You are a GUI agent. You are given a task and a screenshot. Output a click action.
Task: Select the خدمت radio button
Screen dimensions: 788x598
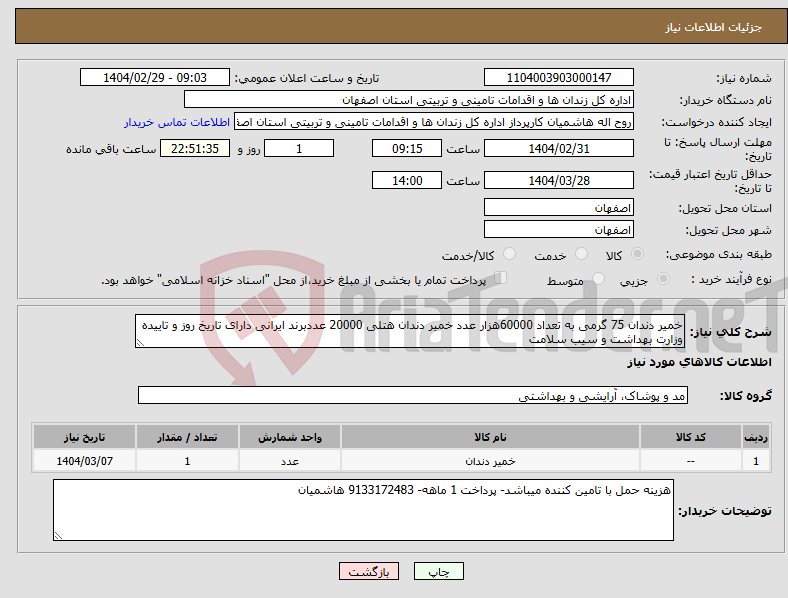click(581, 254)
